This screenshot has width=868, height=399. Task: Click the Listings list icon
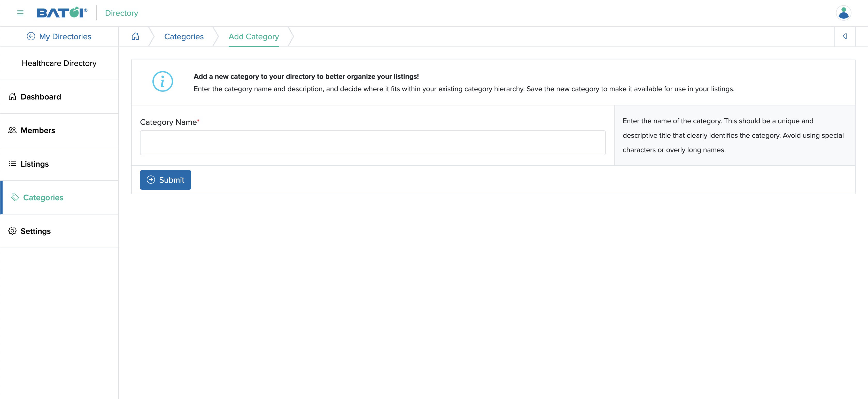(x=12, y=163)
